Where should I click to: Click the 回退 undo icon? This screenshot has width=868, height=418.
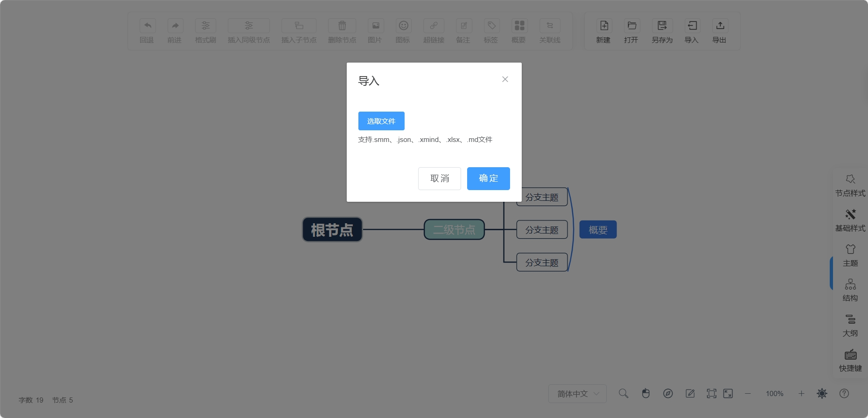147,26
